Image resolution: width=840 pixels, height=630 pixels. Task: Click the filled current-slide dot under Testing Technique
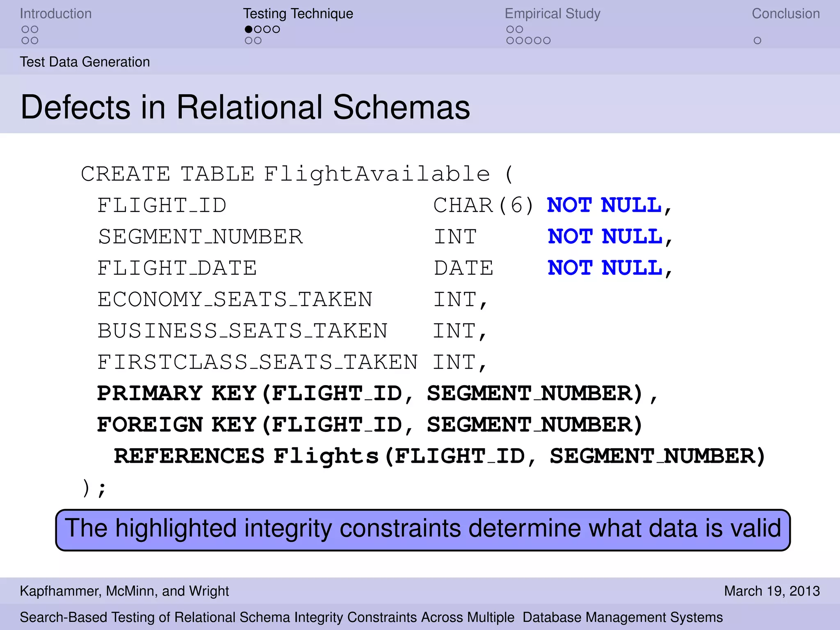[x=249, y=30]
